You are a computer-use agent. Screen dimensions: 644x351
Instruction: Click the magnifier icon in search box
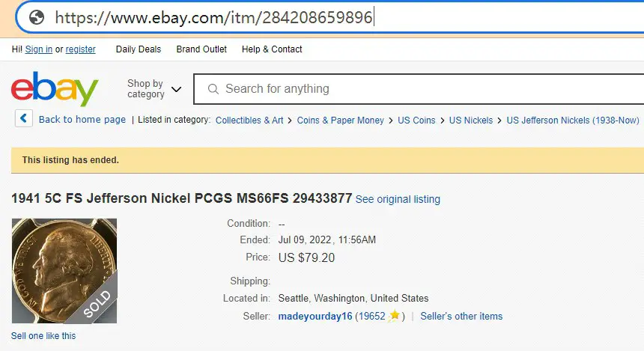[213, 89]
